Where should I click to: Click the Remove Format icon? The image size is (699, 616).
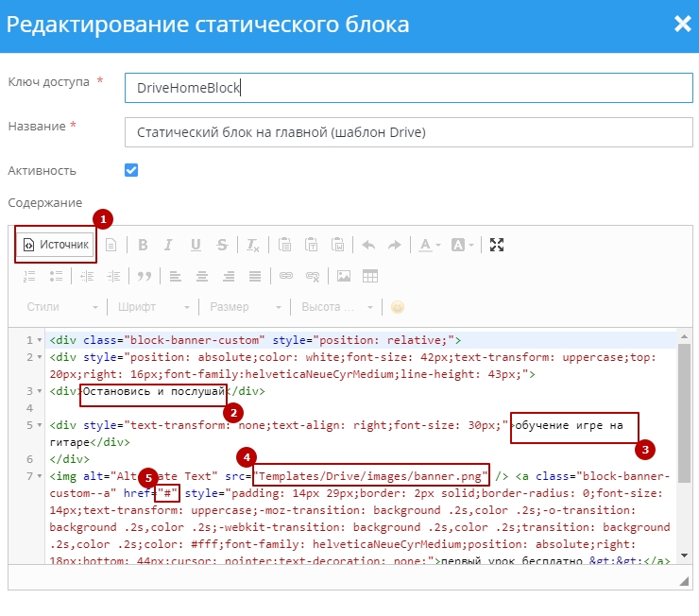[x=253, y=245]
